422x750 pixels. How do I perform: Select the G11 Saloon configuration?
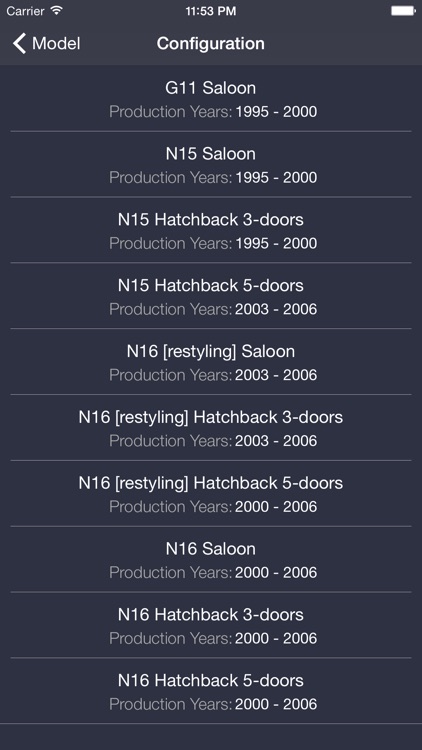(211, 99)
